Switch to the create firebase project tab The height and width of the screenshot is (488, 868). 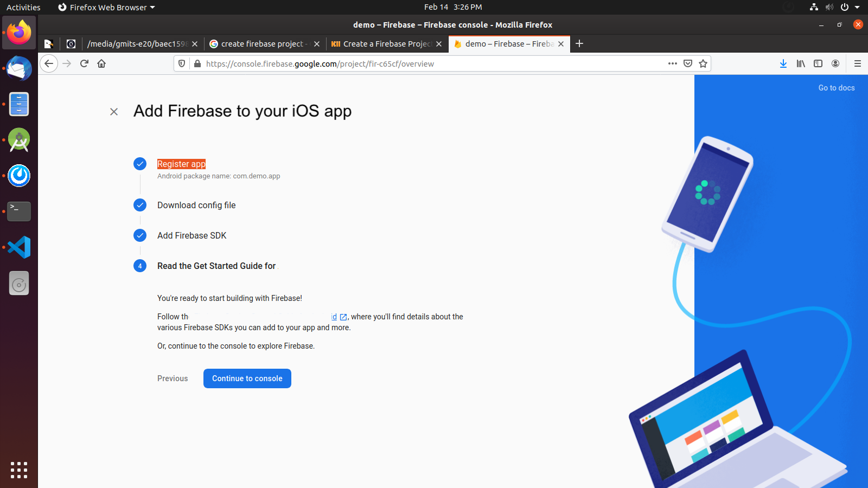(x=265, y=44)
